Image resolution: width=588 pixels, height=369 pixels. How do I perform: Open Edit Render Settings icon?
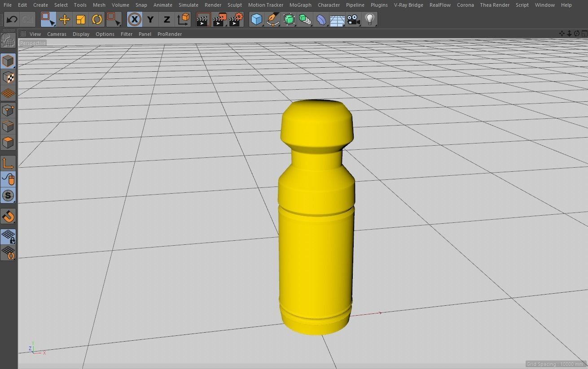tap(236, 19)
